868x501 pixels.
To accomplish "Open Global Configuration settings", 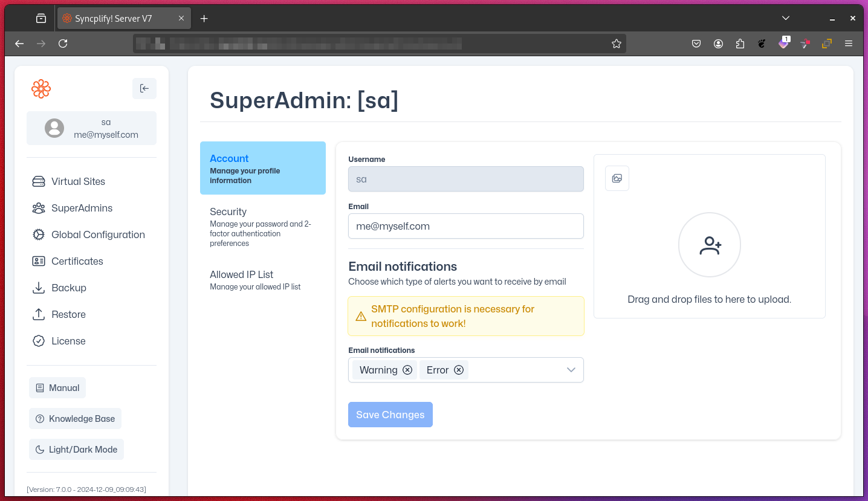I will pyautogui.click(x=98, y=234).
